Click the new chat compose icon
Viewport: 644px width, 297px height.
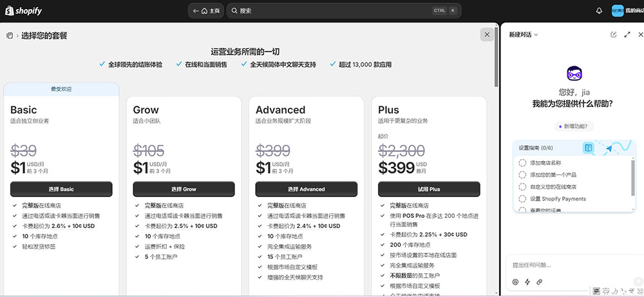tap(614, 34)
